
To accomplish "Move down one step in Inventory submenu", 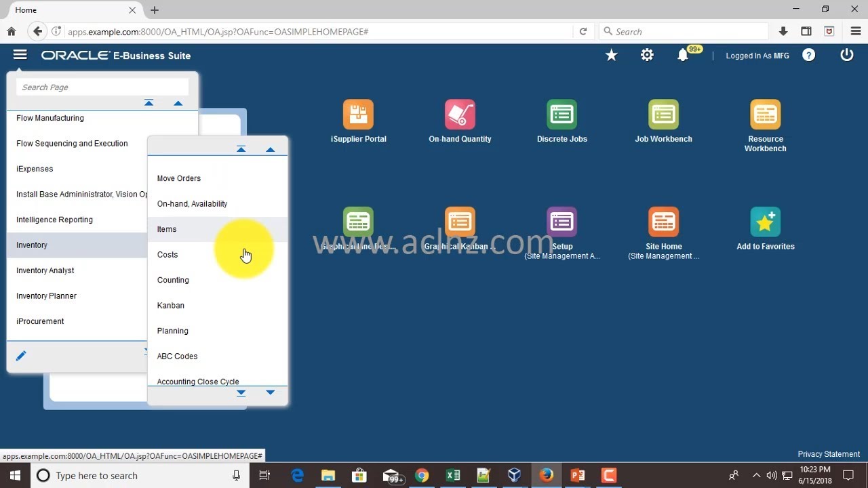I will point(270,392).
